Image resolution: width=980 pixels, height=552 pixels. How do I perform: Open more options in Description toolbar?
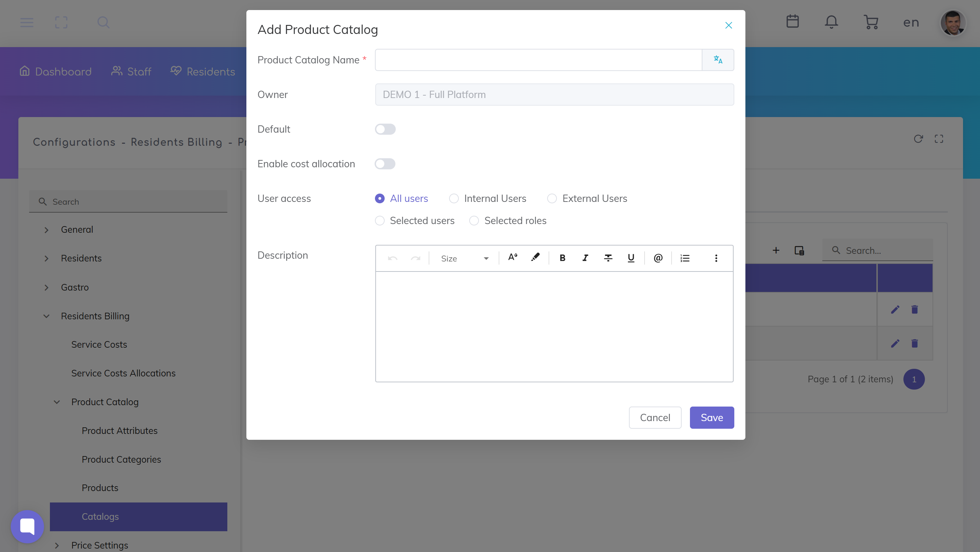pos(716,258)
